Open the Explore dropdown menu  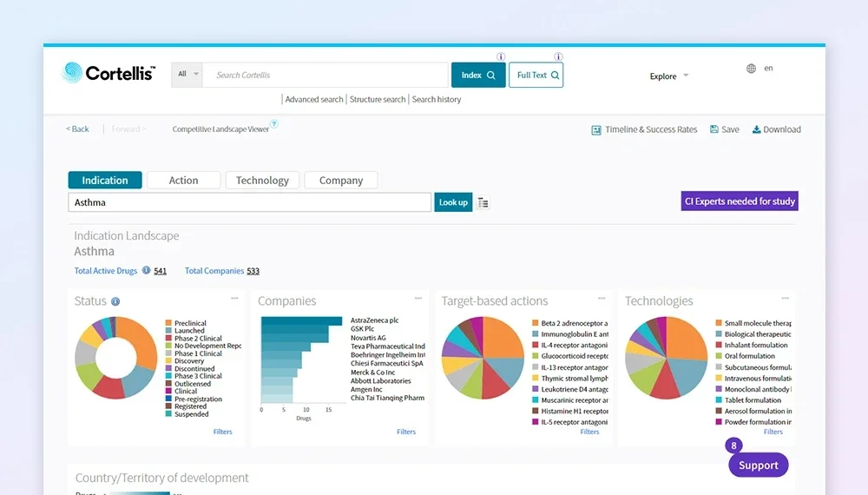668,76
